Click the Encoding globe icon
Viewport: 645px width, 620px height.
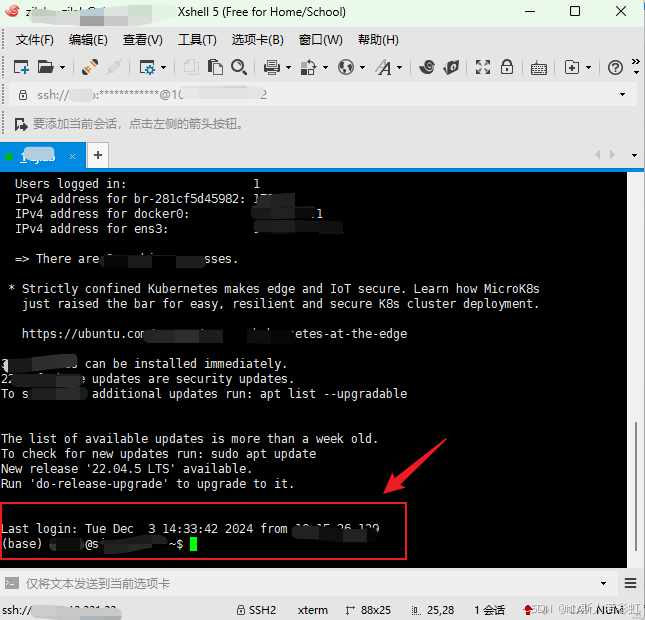[x=346, y=67]
